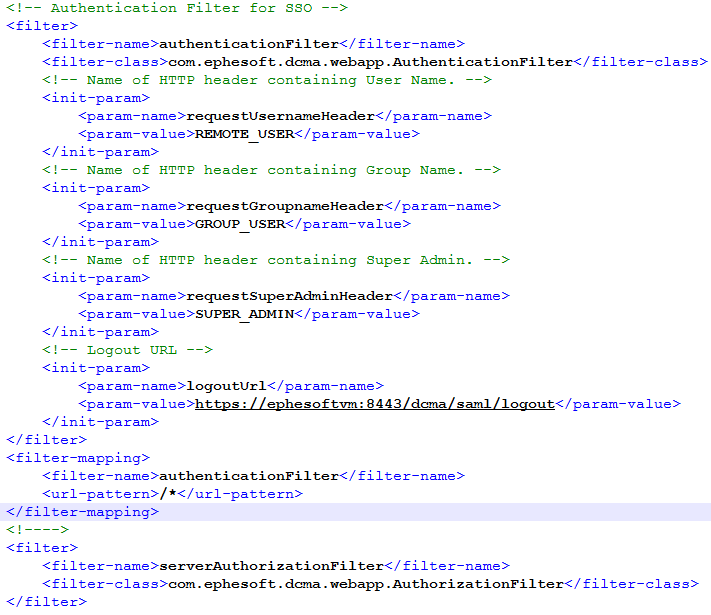Screen dimensions: 711x615
Task: Click the highlighted closing filter-mapping tag
Action: click(82, 512)
